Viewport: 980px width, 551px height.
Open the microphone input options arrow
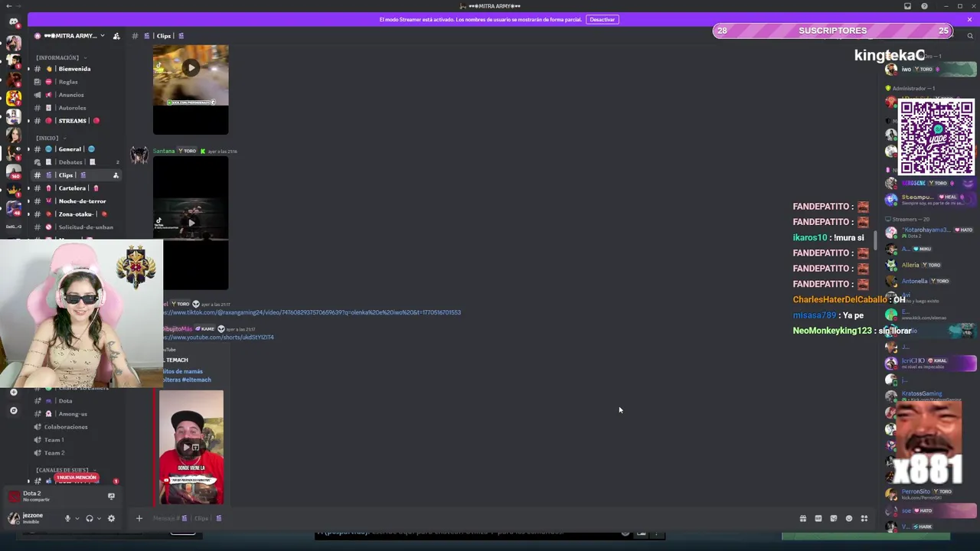(77, 518)
